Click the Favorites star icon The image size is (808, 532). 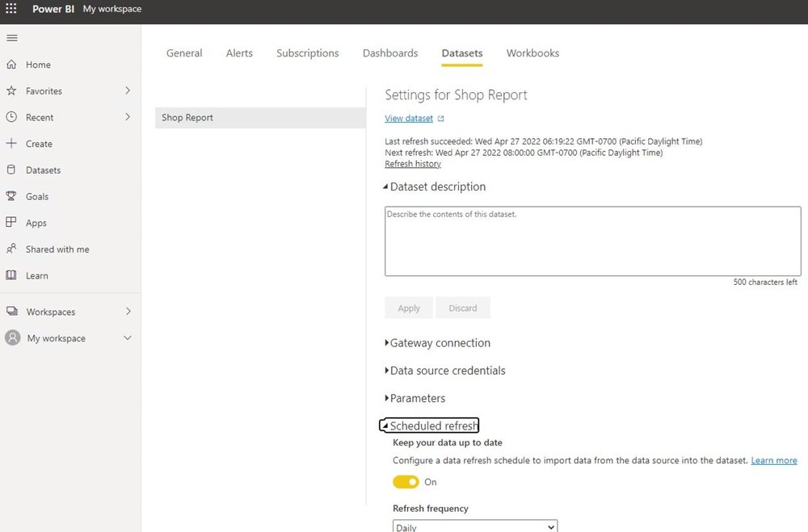click(x=11, y=90)
